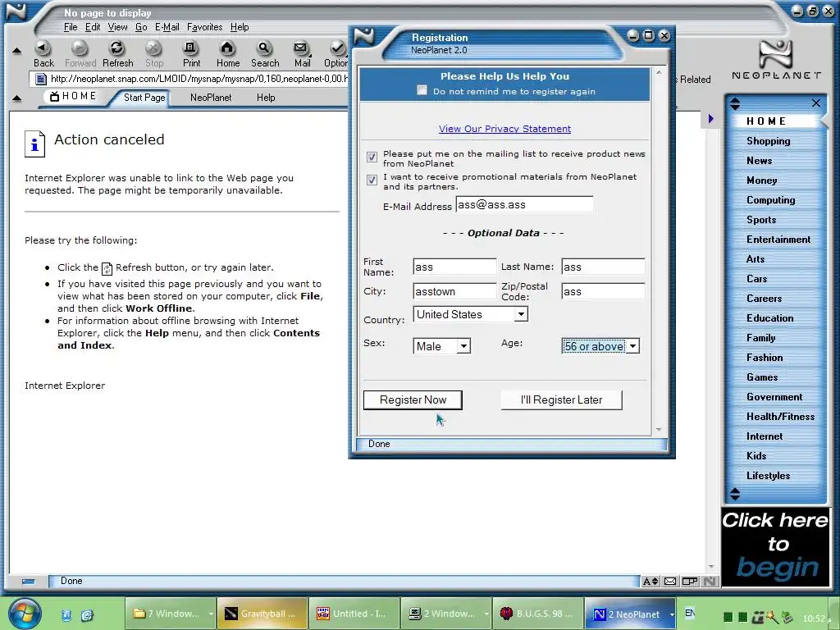Click the sidebar bottom scroll arrows
The height and width of the screenshot is (630, 840).
pos(735,494)
